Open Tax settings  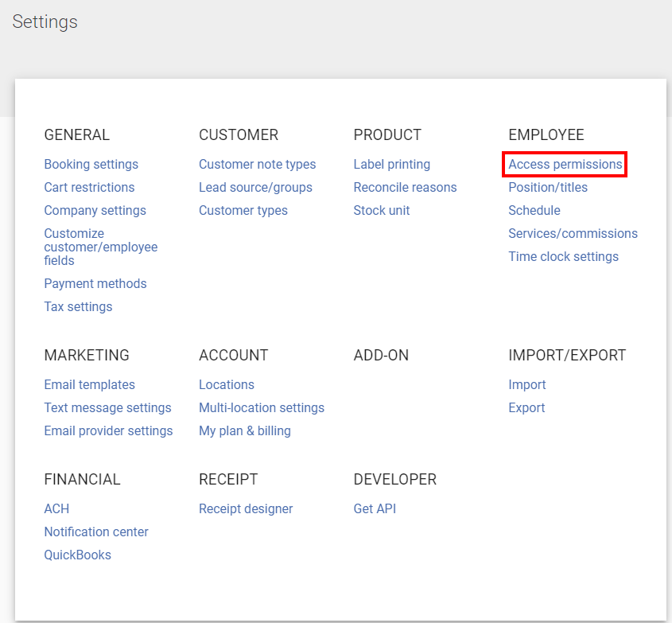click(78, 307)
